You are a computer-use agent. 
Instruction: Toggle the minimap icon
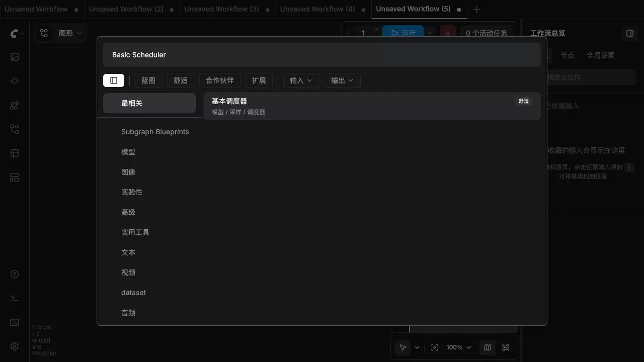[x=488, y=347]
